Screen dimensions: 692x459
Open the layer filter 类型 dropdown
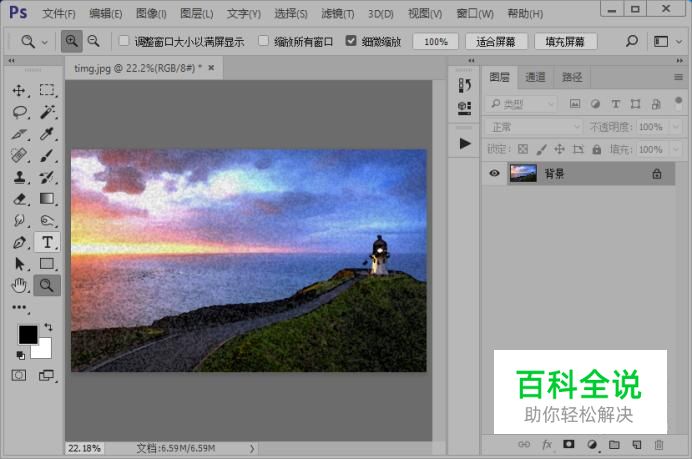tap(522, 104)
